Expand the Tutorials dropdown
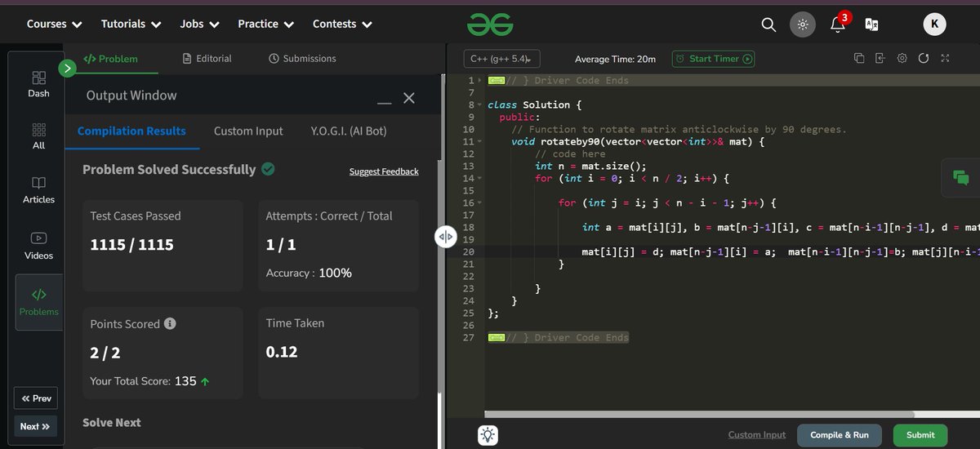 tap(131, 24)
